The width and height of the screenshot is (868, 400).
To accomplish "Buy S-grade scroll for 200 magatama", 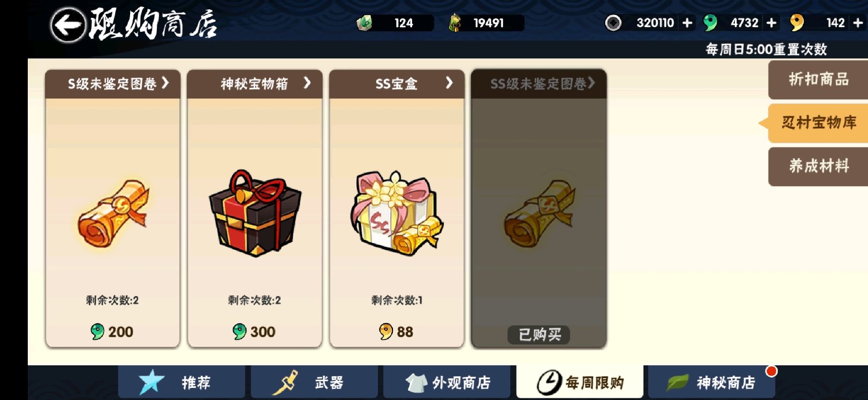I will pos(112,332).
